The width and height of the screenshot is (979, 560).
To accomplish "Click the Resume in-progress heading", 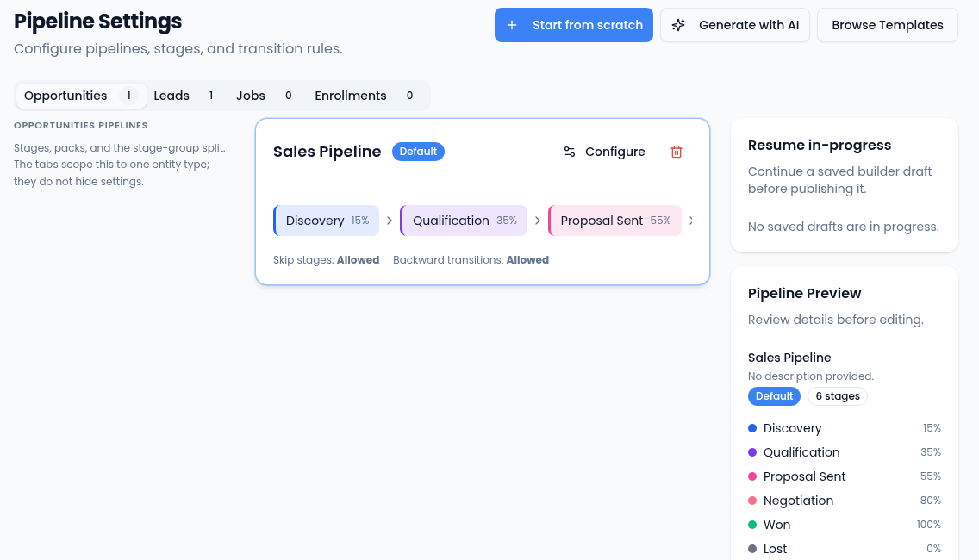I will tap(820, 145).
